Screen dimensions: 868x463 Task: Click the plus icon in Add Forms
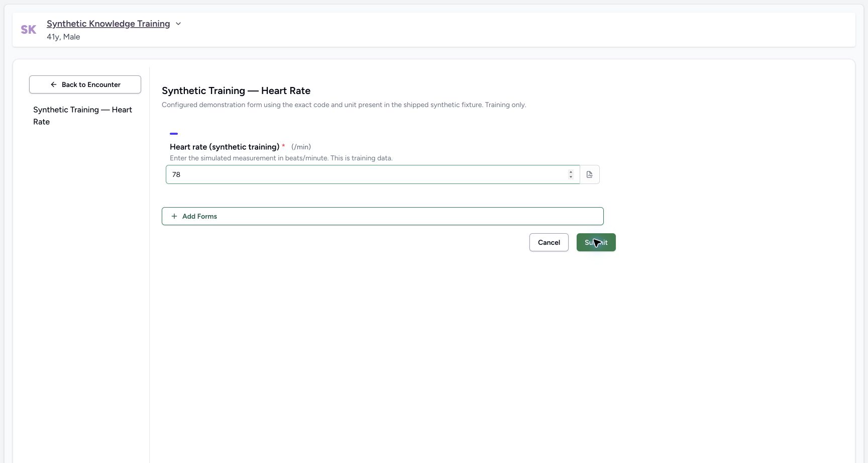coord(174,216)
